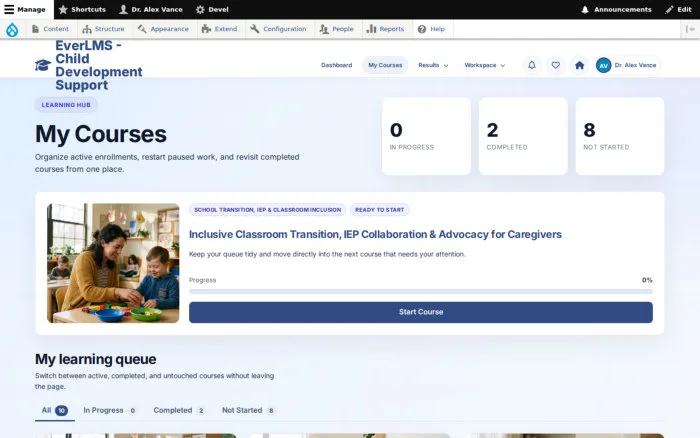
Task: Select My Courses in site navigation
Action: click(385, 65)
